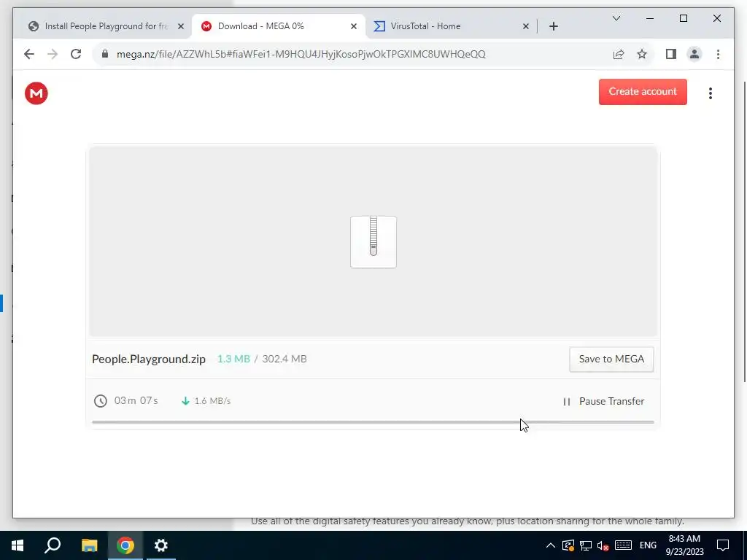Bookmark this tab with star icon
This screenshot has height=560, width=747.
[642, 54]
